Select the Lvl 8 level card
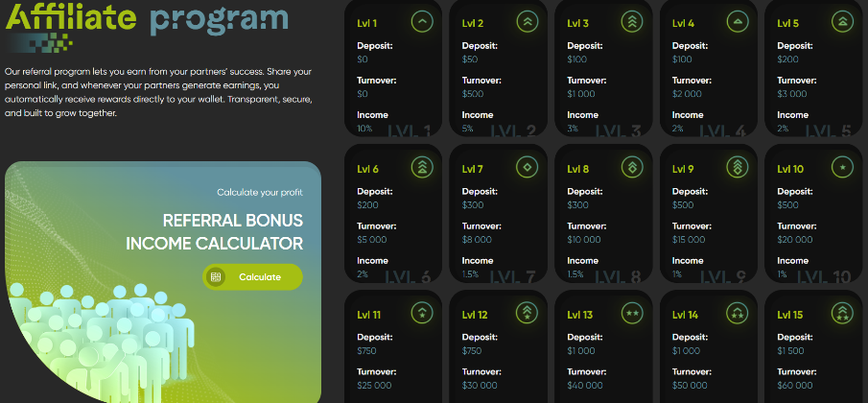This screenshot has width=868, height=403. click(x=603, y=216)
